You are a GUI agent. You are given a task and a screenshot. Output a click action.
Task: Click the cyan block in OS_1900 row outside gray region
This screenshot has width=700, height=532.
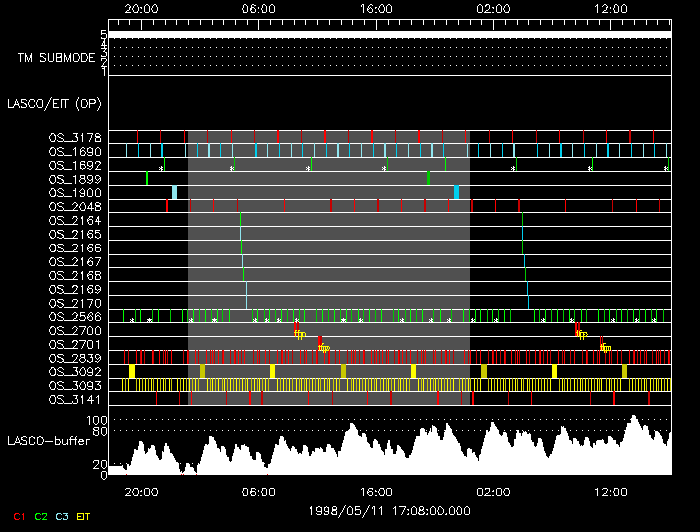174,192
